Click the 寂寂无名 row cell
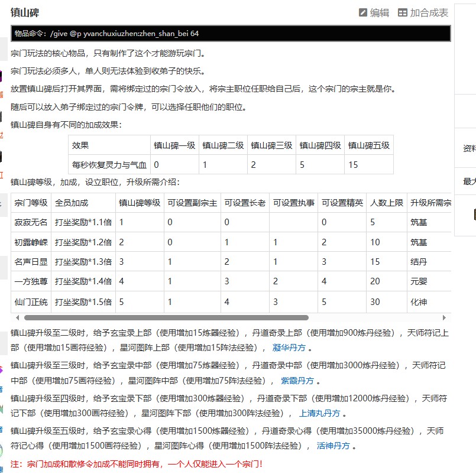The height and width of the screenshot is (474, 476). 31,222
